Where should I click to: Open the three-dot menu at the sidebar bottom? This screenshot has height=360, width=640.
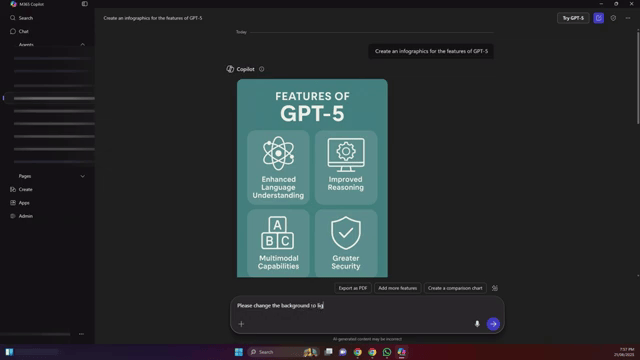(81, 334)
